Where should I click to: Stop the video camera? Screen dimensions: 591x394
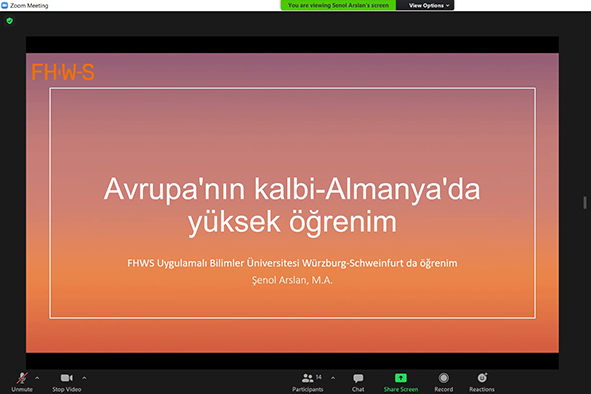(67, 382)
